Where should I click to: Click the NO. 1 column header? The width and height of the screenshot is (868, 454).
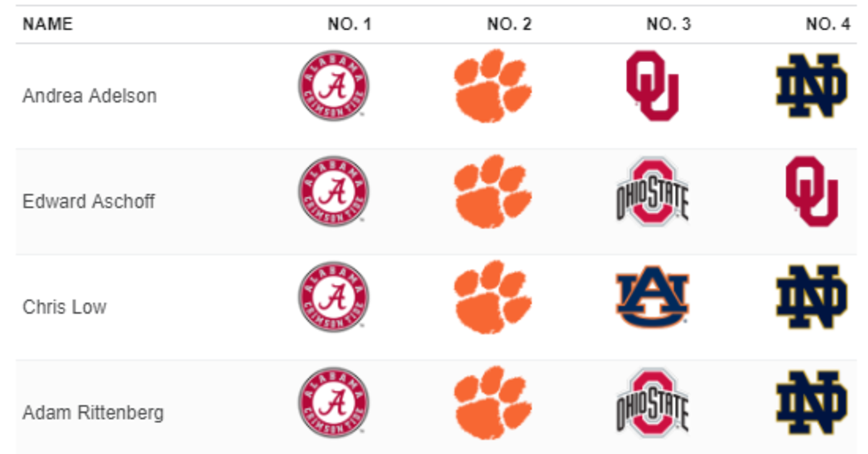tap(349, 24)
